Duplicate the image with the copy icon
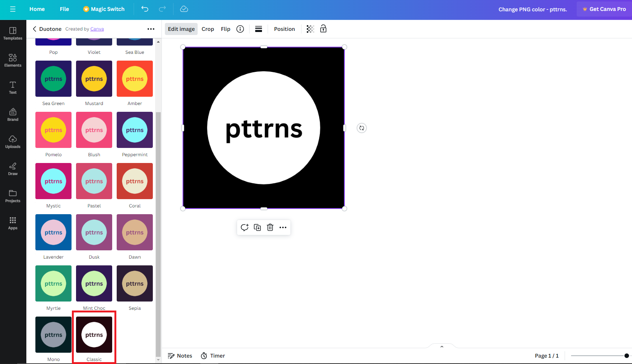The height and width of the screenshot is (364, 632). (257, 227)
